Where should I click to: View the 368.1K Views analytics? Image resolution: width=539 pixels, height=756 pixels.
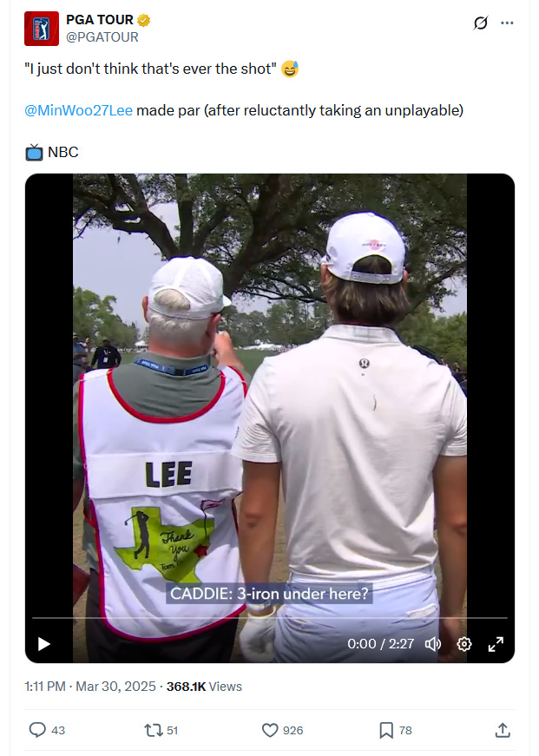tap(204, 687)
